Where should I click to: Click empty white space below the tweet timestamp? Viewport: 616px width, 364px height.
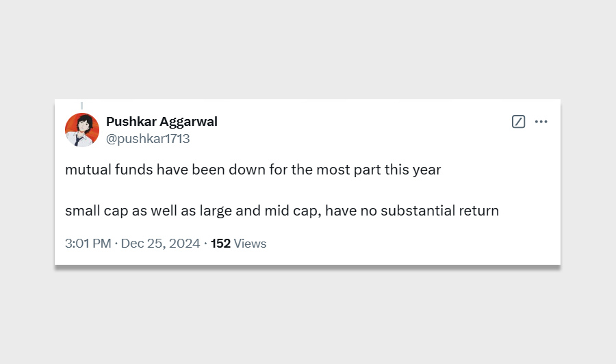[x=308, y=258]
